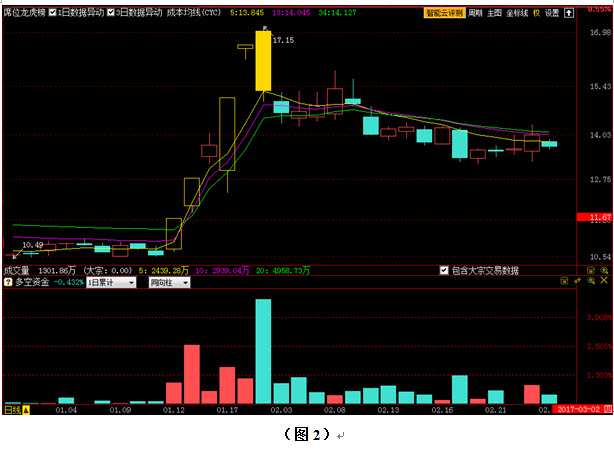Viewport: 614px width, 454px height.
Task: Enable the 包含大宗交易数据 checkbox
Action: click(x=444, y=270)
